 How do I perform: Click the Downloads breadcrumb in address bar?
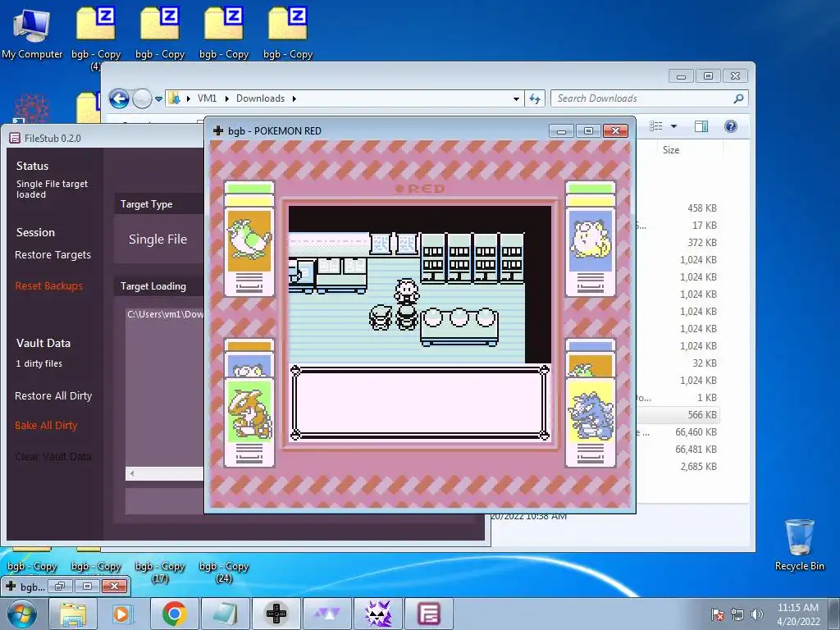click(x=260, y=98)
